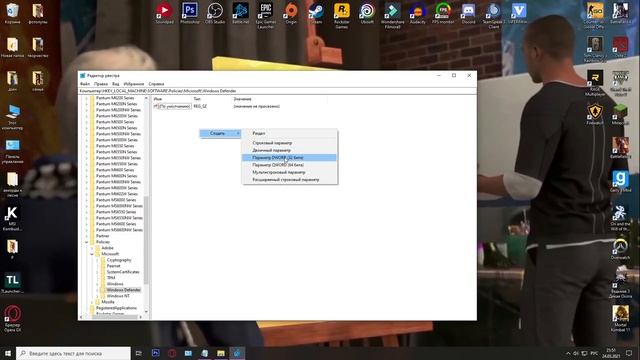640x360 pixels.
Task: Open the Steam desktop icon
Action: point(316,13)
